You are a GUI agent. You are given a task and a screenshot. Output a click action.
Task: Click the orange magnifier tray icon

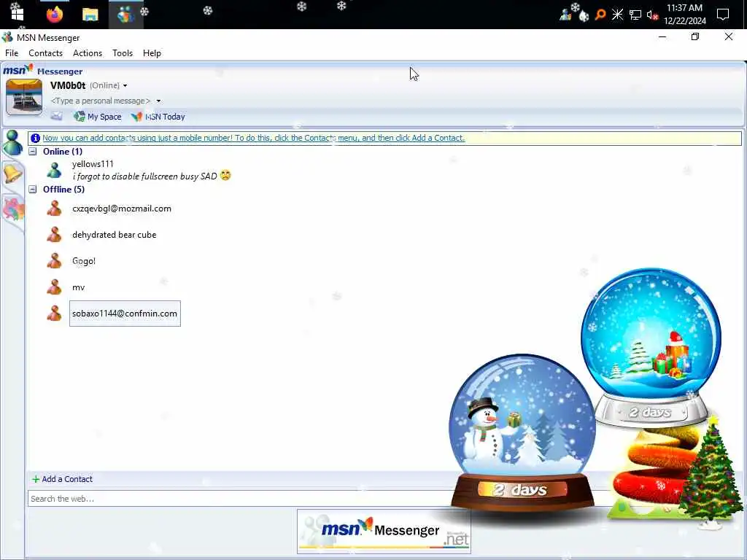pyautogui.click(x=600, y=15)
